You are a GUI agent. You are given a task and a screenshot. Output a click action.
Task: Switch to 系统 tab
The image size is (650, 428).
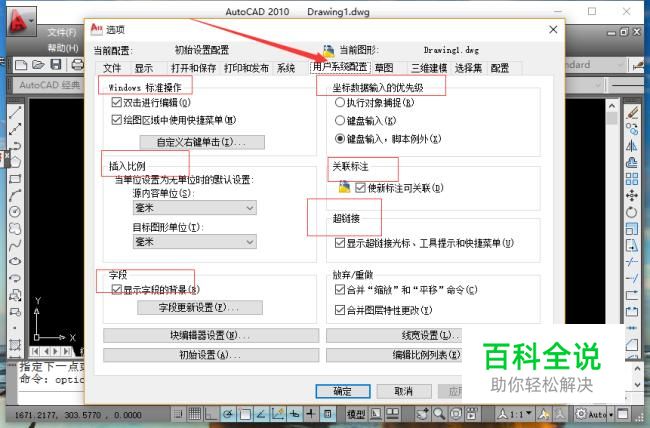point(286,68)
